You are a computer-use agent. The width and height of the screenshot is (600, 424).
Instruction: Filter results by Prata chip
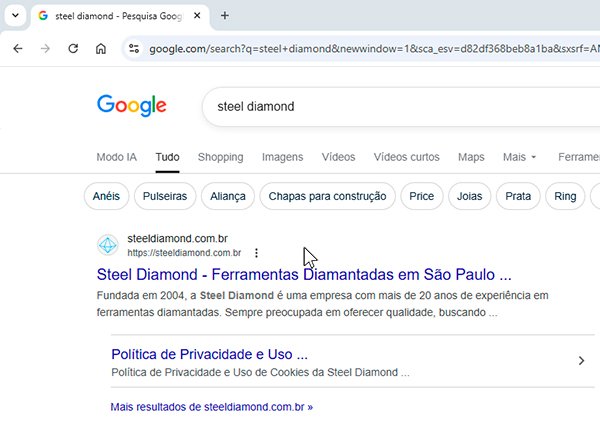(518, 196)
